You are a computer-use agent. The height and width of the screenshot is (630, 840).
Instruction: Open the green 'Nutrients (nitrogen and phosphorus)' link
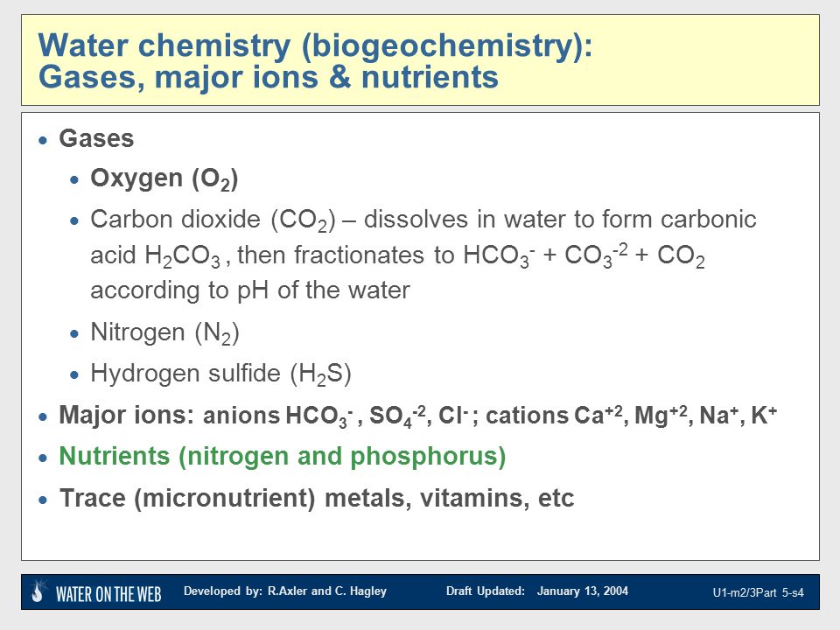coord(283,457)
